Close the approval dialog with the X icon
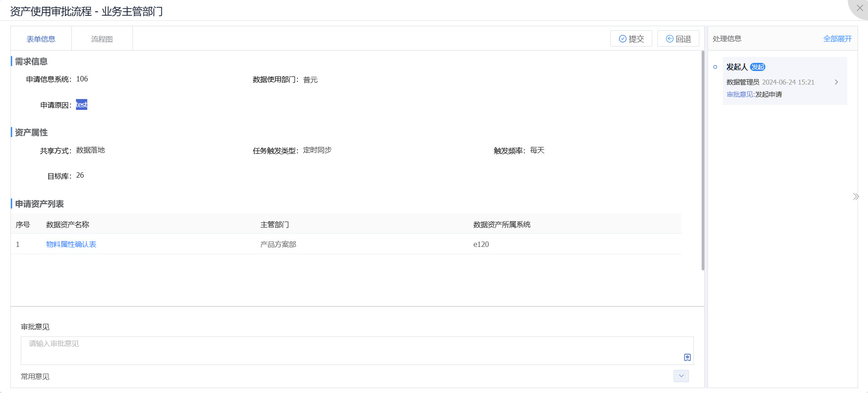Viewport: 868px width, 393px height. click(859, 8)
